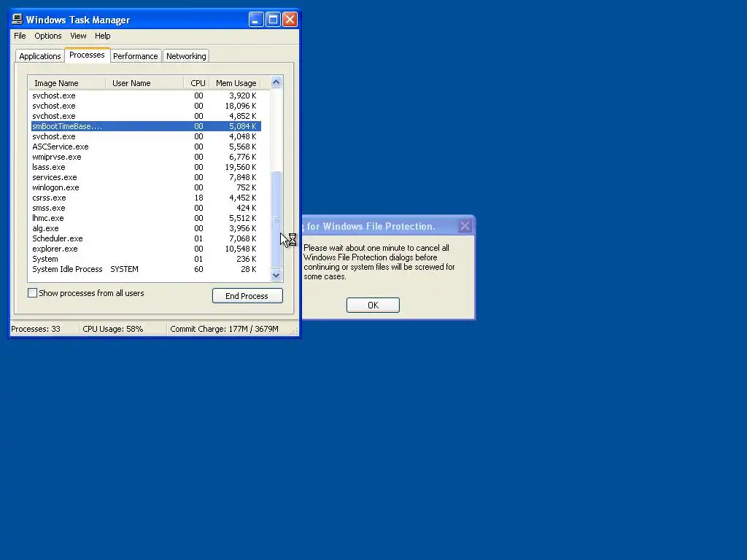Select the System Idle Process row
Screen dimensions: 747x560
coord(146,270)
